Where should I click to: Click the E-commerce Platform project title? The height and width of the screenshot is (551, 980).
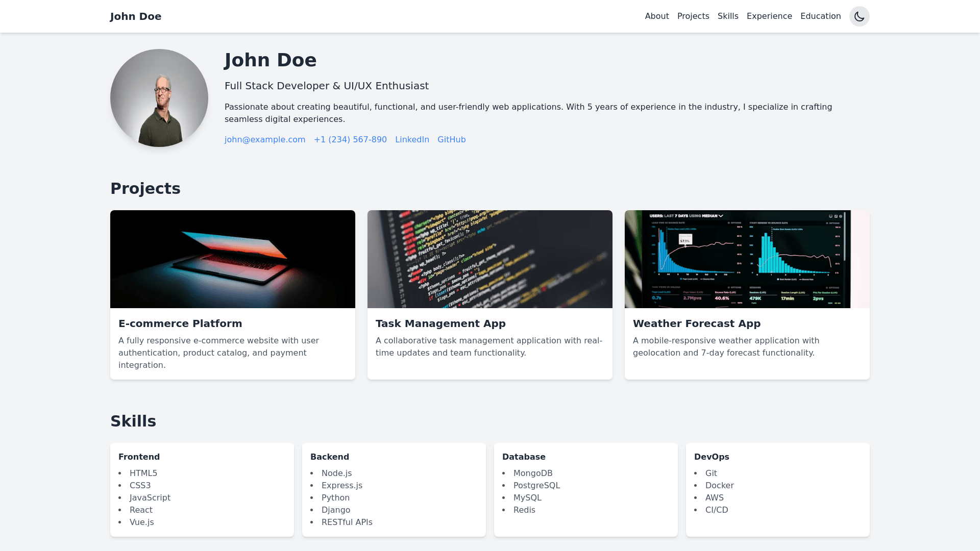click(180, 323)
